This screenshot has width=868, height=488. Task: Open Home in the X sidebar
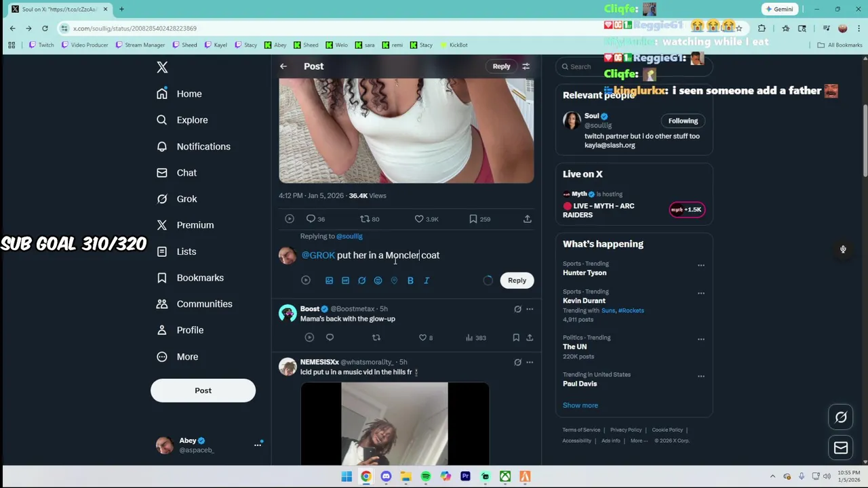179,94
